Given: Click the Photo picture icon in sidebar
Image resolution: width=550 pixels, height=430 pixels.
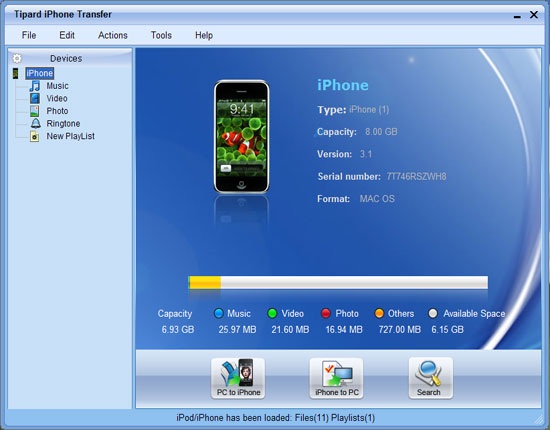Looking at the screenshot, I should click(x=34, y=111).
